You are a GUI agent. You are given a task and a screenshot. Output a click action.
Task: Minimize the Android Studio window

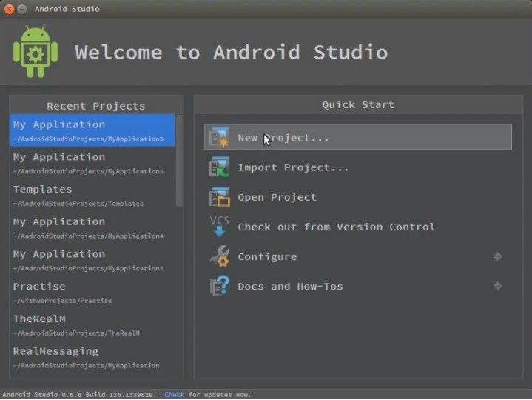pos(22,9)
